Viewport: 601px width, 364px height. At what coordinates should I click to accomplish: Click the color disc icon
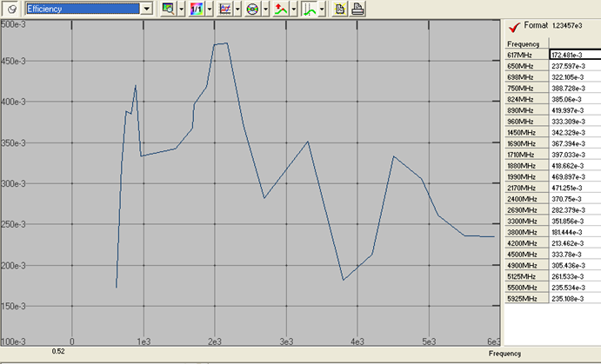[x=252, y=9]
